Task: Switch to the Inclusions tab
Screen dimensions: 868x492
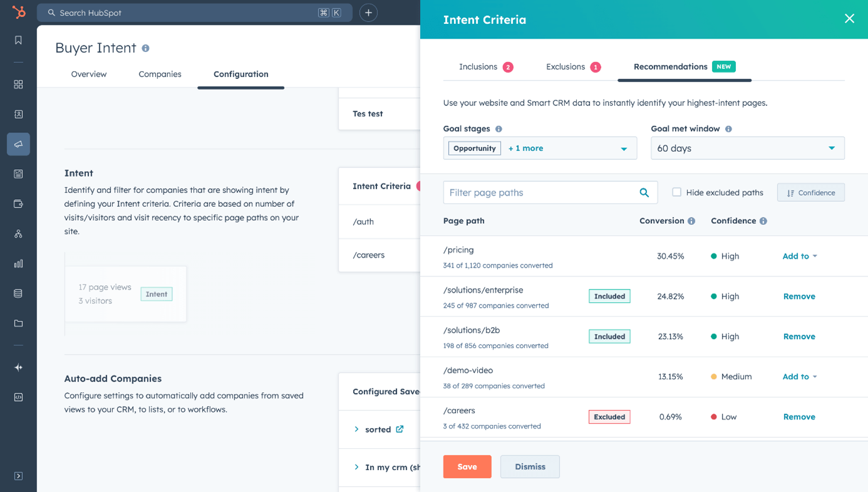Action: click(486, 67)
